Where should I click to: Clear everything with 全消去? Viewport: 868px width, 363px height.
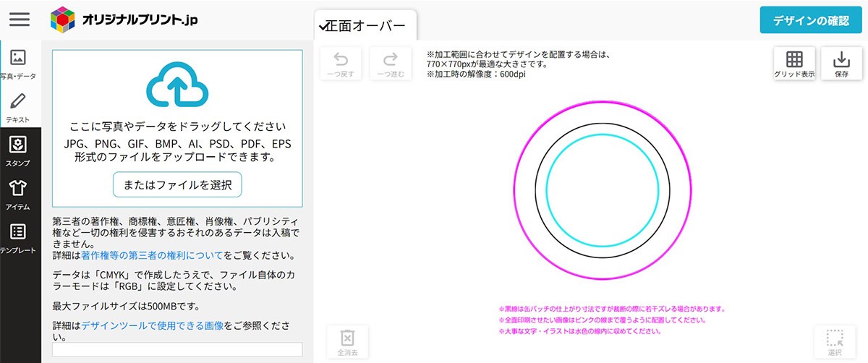[x=347, y=343]
